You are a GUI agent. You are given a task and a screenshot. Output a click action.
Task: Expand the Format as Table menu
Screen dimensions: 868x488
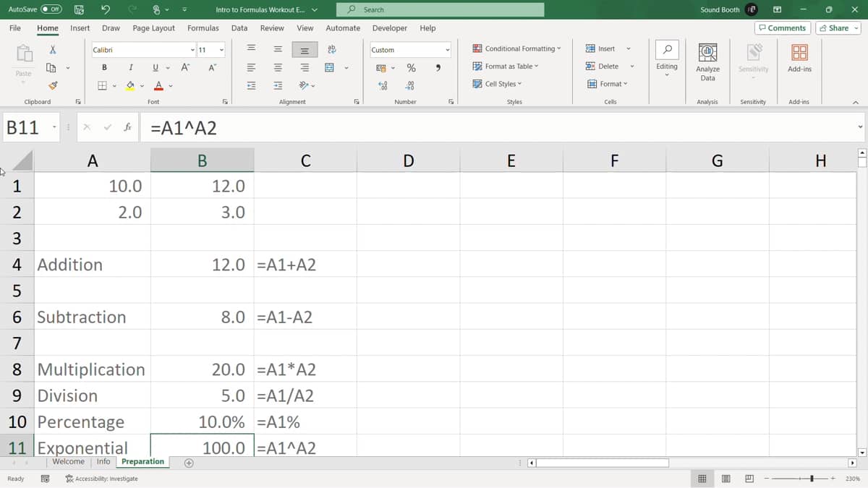[x=506, y=66]
